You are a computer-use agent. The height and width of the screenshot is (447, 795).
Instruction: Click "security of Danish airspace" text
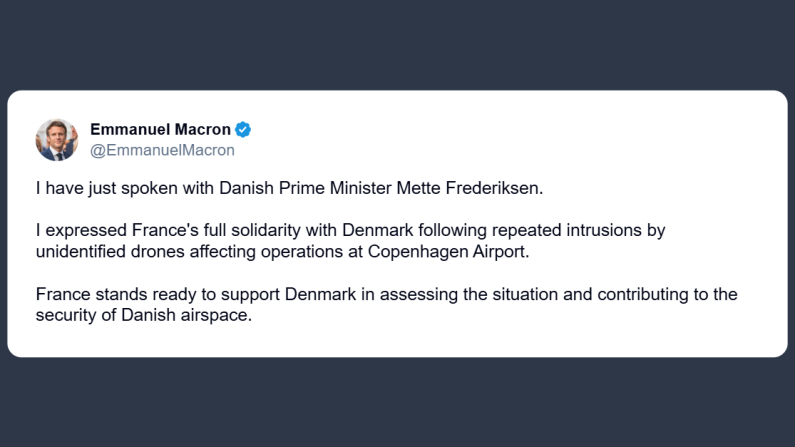[x=136, y=315]
